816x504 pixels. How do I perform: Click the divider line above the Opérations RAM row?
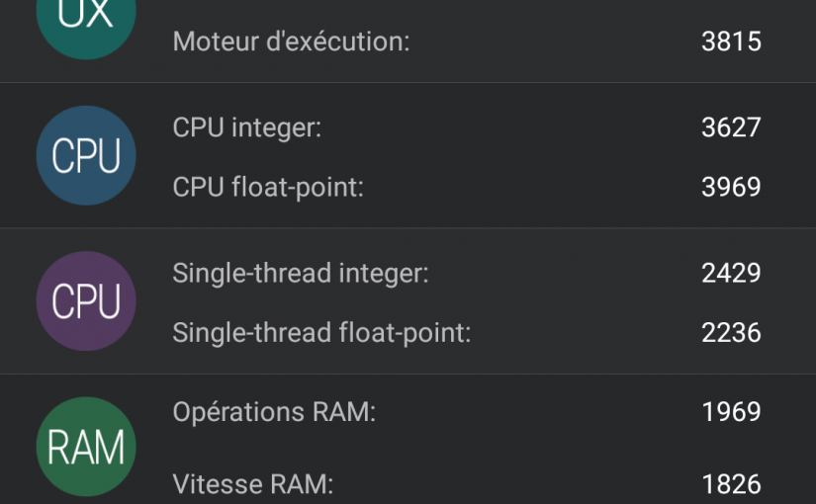point(408,374)
